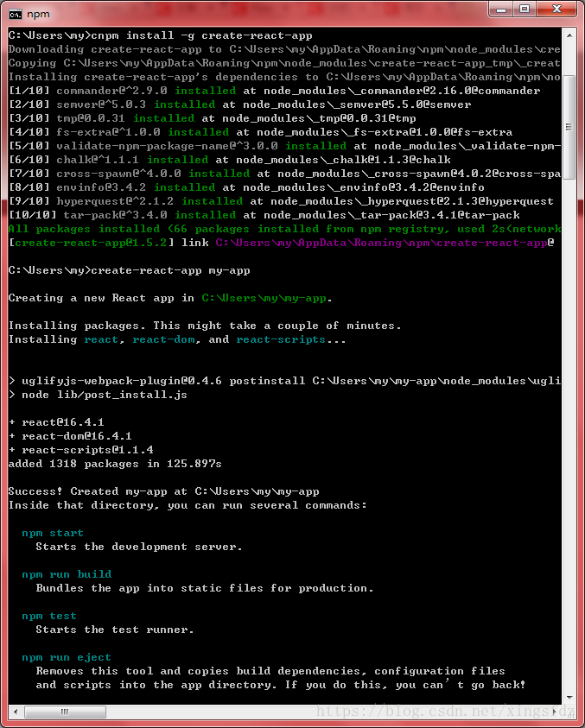Close the npm console window

557,9
